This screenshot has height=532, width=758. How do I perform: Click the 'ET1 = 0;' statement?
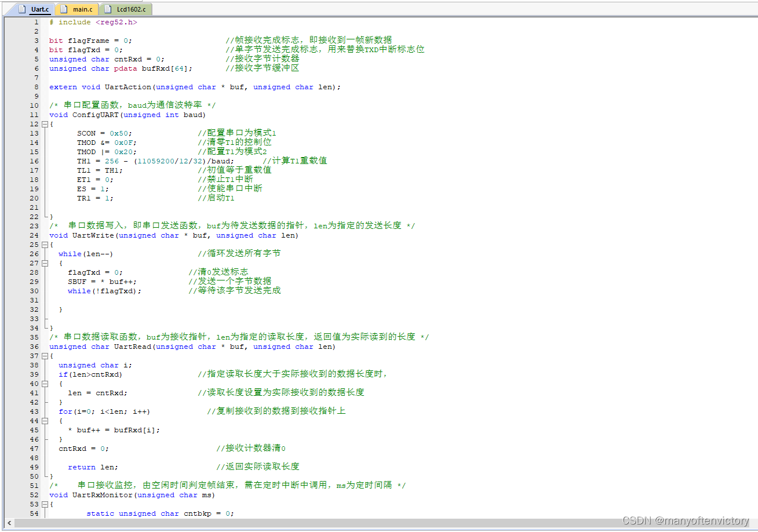coord(95,180)
